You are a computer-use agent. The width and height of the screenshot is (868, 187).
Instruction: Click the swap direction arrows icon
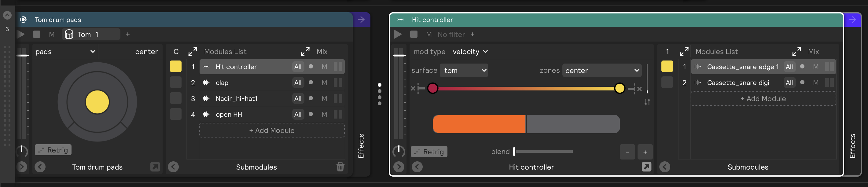(647, 102)
